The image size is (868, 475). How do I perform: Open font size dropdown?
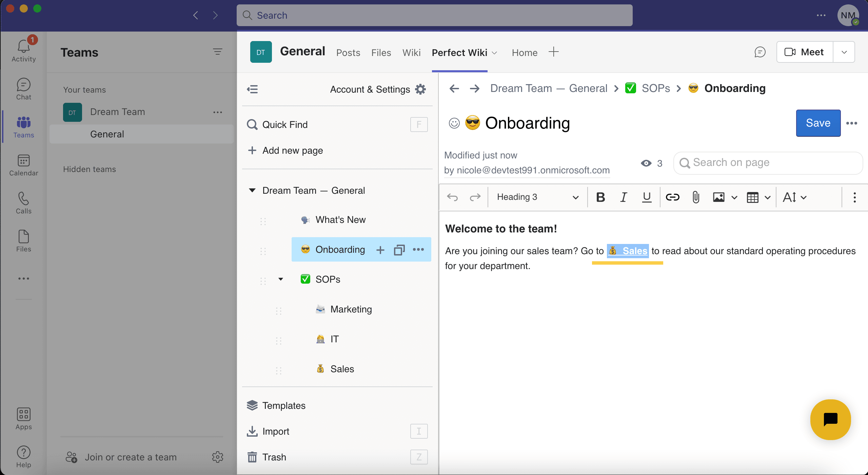click(x=794, y=197)
